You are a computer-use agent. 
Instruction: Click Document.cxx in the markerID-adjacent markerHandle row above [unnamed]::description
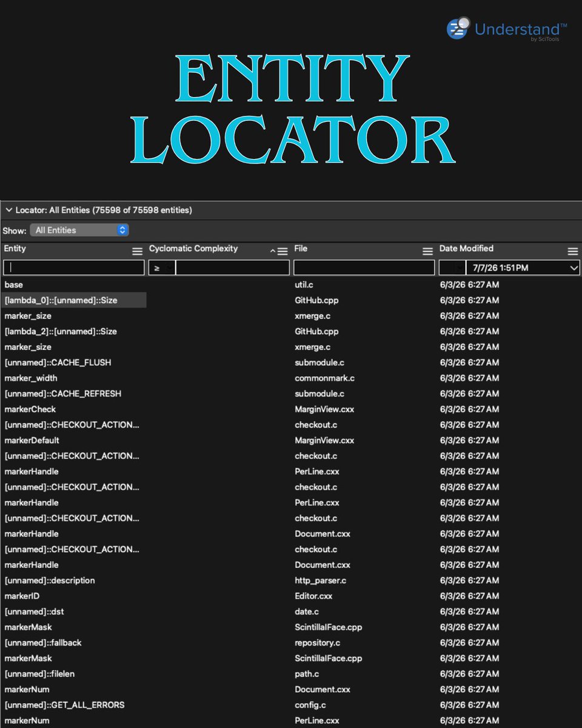(323, 565)
